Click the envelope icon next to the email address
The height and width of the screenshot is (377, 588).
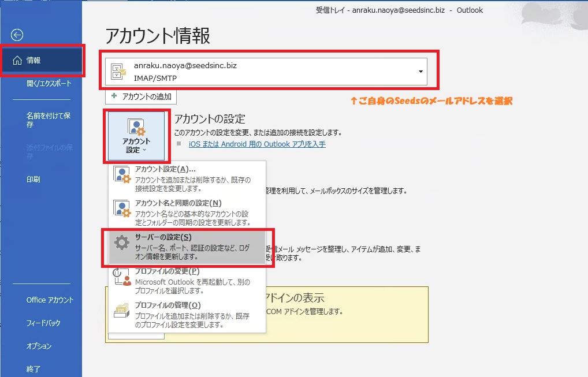coord(119,70)
